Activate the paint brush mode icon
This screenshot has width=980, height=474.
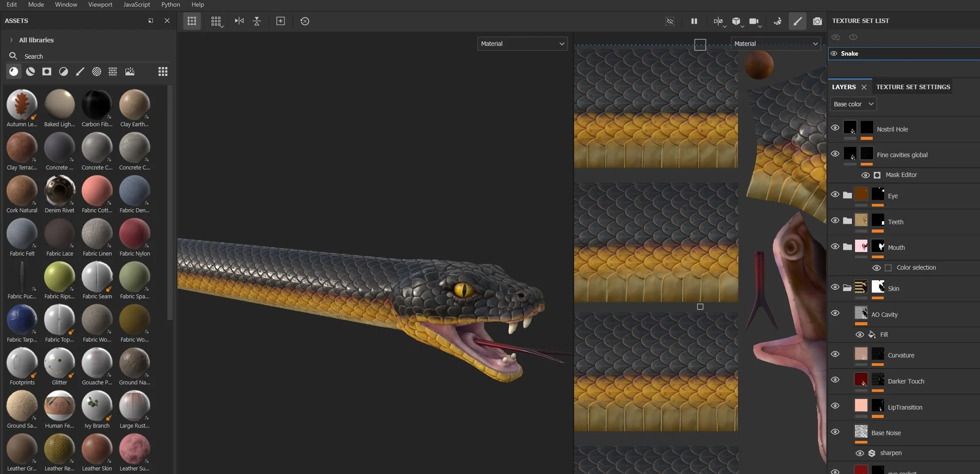(798, 21)
